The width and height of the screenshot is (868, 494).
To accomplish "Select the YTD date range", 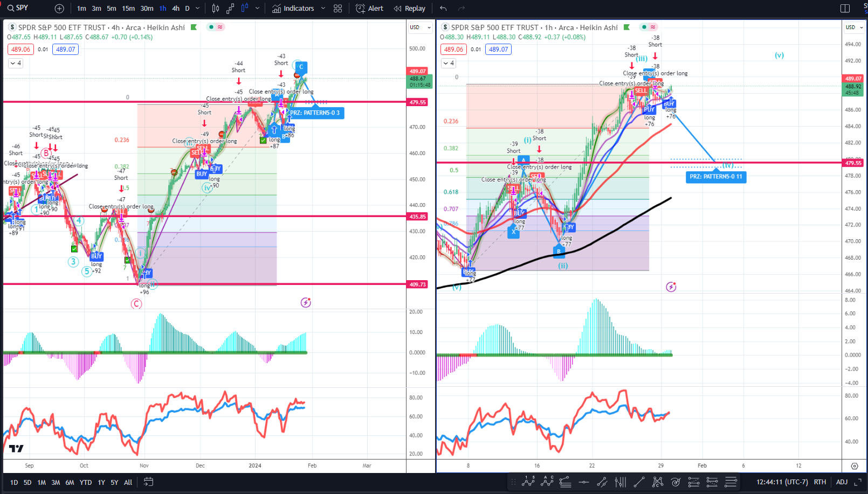I will point(86,482).
